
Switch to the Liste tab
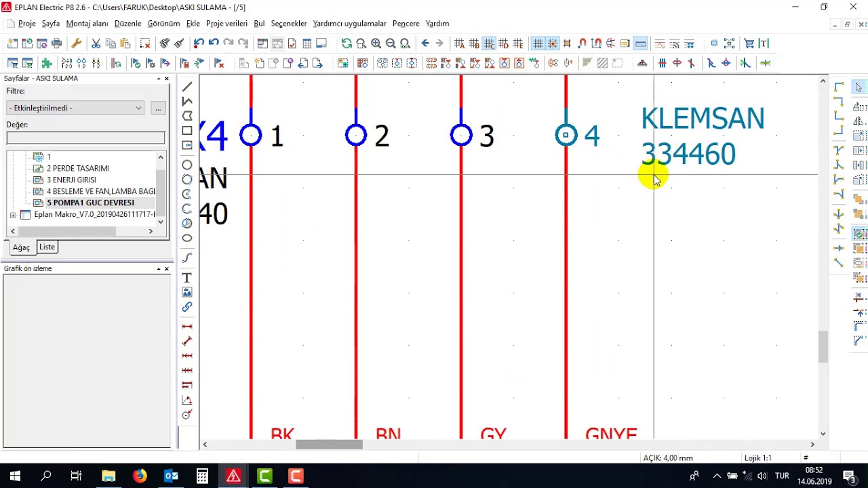47,247
